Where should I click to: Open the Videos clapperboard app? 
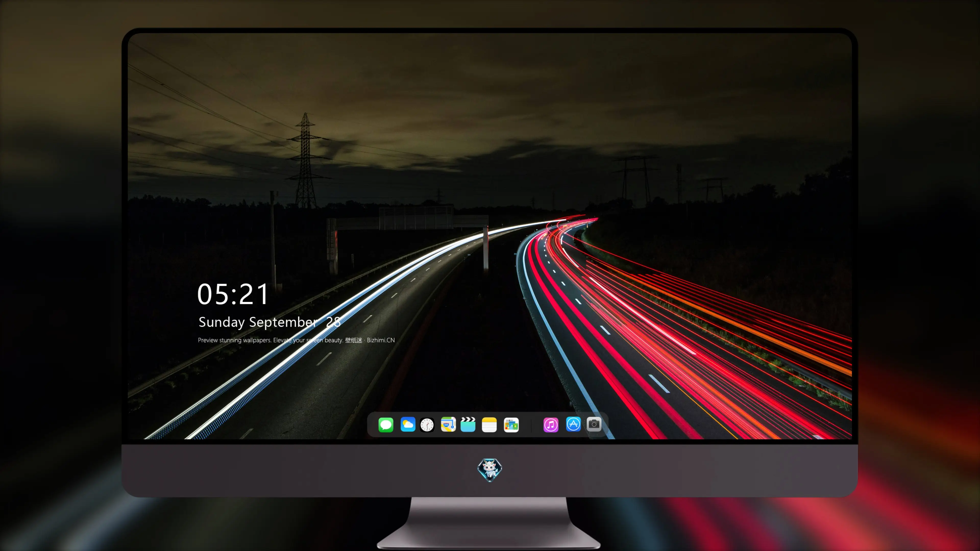pos(468,424)
